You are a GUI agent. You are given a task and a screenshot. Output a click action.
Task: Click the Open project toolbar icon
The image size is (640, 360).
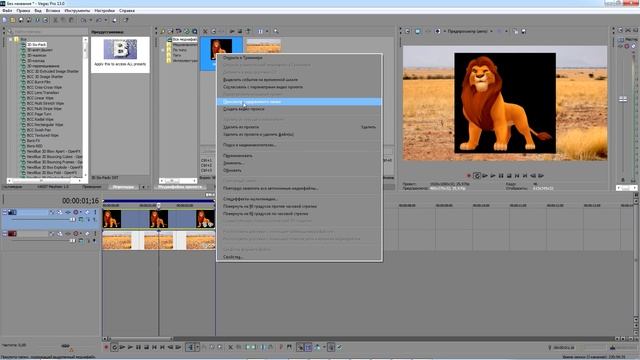pos(12,20)
